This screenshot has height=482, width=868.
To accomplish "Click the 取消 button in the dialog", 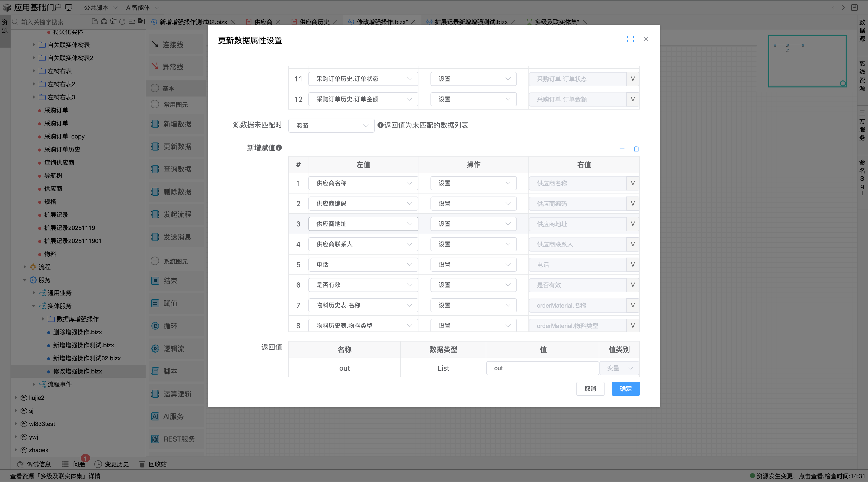I will (x=590, y=389).
